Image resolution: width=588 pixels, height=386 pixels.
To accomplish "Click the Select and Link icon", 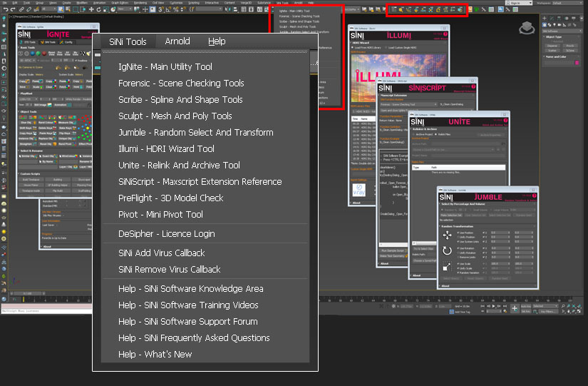I will coord(22,9).
